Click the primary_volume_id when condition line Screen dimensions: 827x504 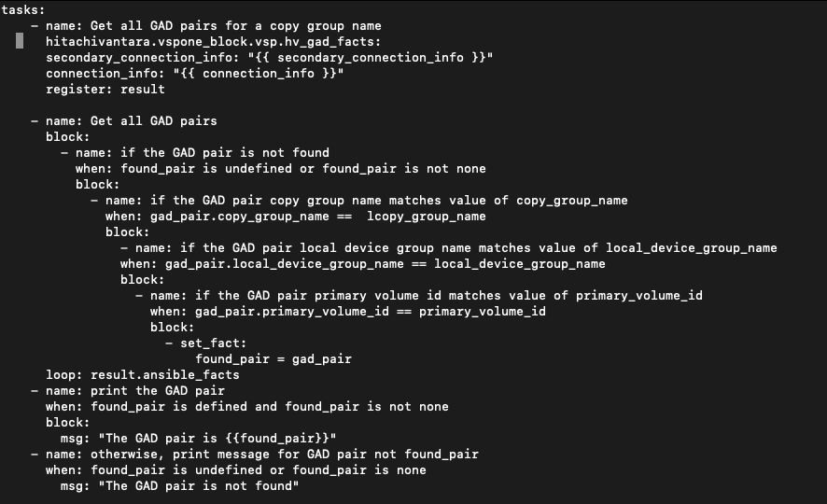tap(347, 311)
